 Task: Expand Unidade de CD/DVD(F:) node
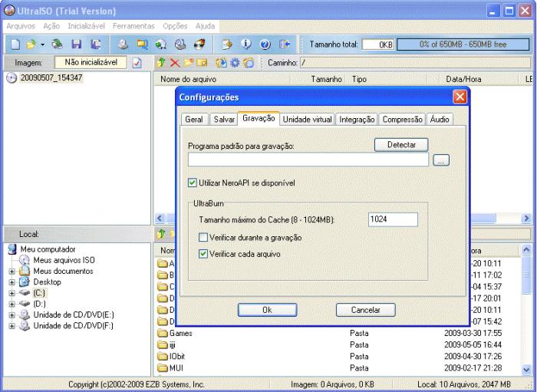coord(12,326)
